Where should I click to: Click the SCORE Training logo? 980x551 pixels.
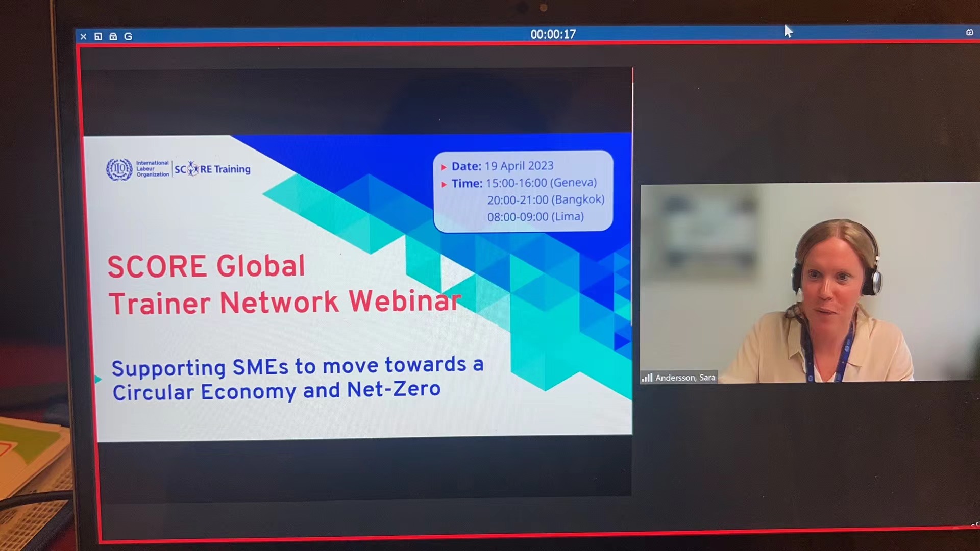tap(212, 169)
